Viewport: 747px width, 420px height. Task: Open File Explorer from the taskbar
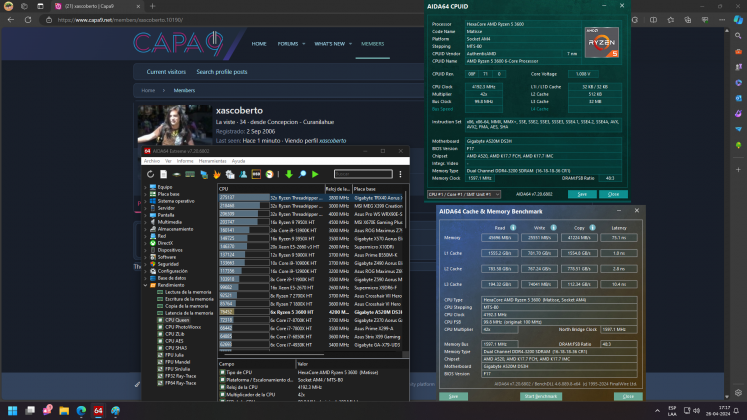click(x=64, y=410)
